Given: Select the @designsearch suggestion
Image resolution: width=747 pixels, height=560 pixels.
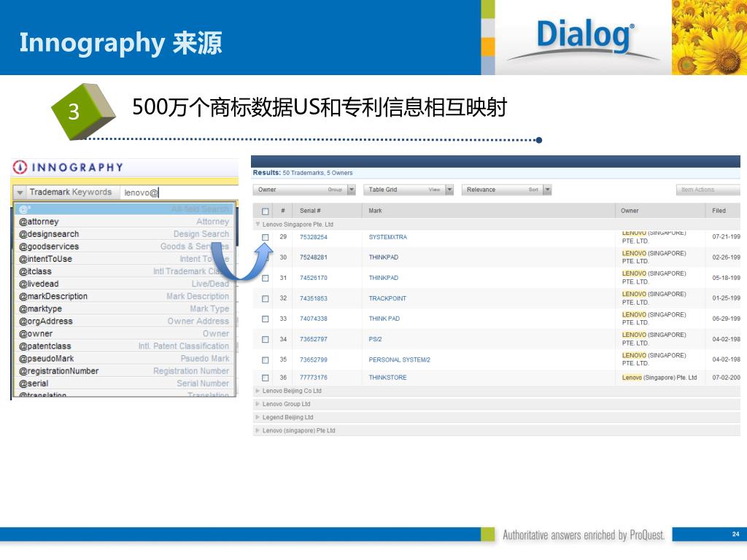Looking at the screenshot, I should pos(124,234).
